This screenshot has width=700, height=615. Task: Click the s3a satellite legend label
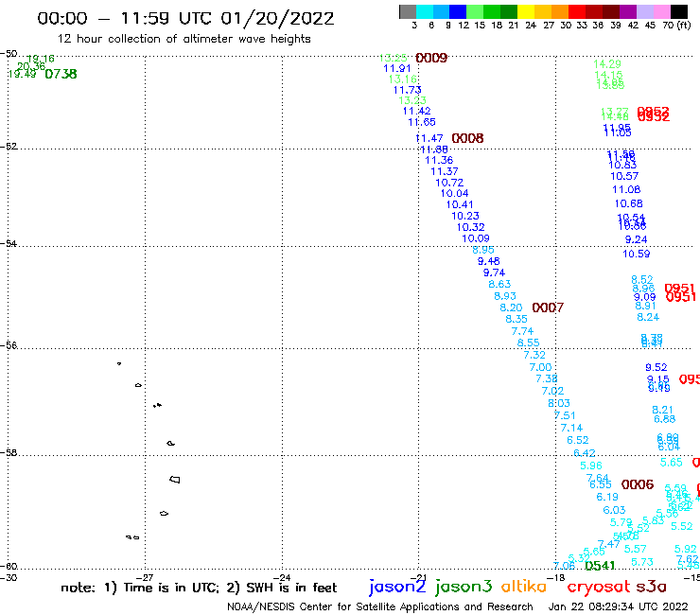[651, 587]
